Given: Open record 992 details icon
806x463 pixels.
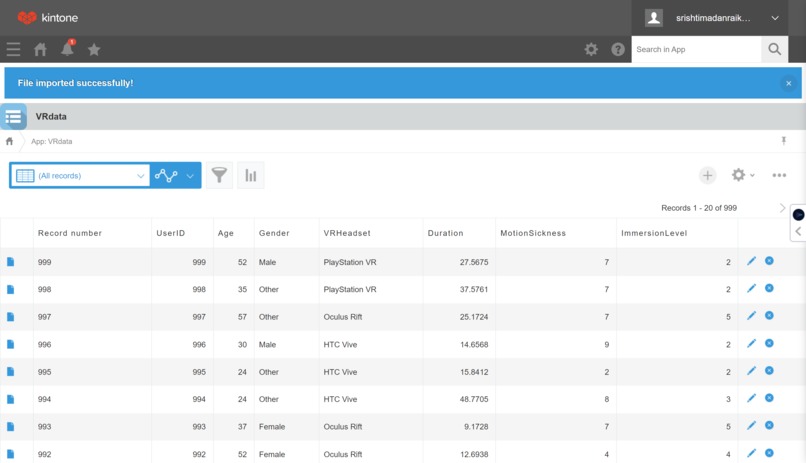Looking at the screenshot, I should [10, 454].
